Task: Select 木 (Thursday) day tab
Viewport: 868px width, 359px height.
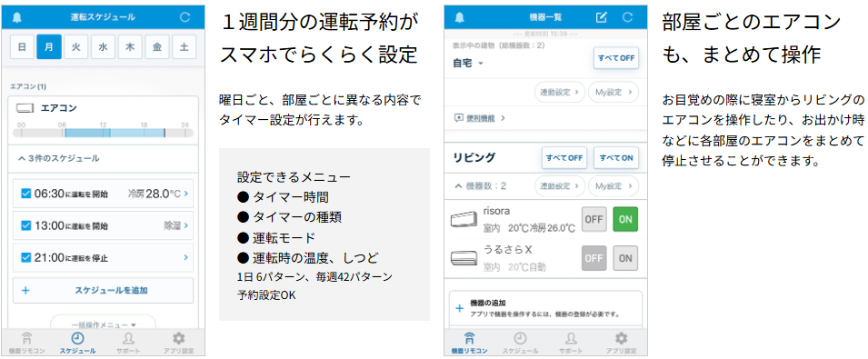Action: (x=130, y=47)
